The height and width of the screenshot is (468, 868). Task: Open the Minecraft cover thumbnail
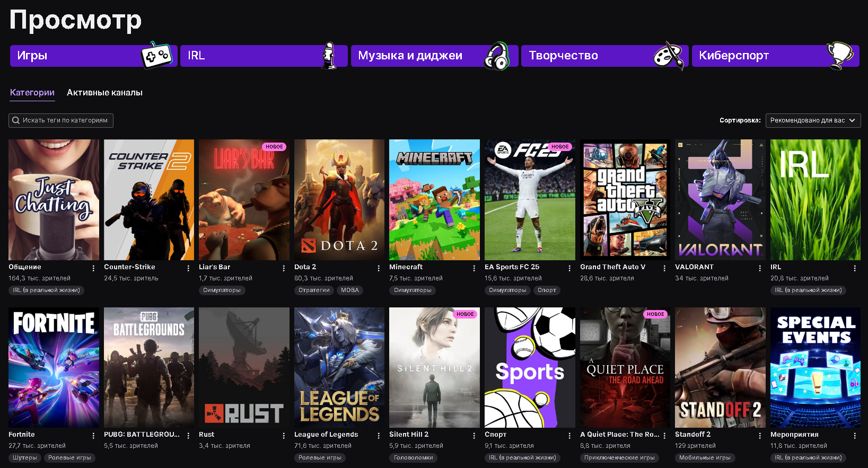point(434,200)
